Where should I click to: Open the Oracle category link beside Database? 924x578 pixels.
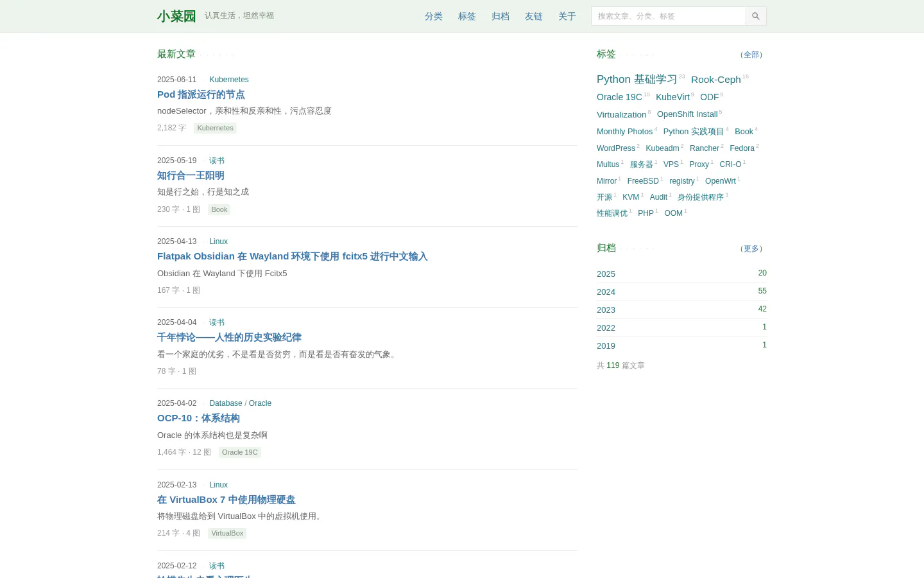pyautogui.click(x=260, y=403)
